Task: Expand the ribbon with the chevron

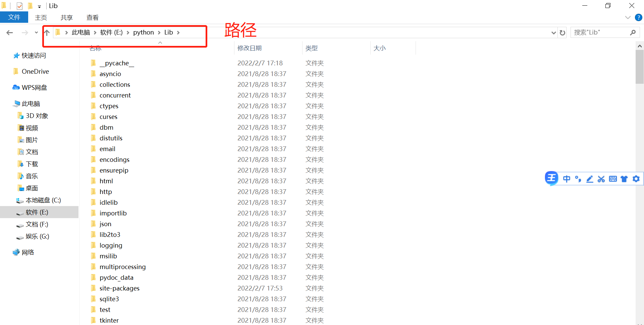Action: (x=628, y=17)
